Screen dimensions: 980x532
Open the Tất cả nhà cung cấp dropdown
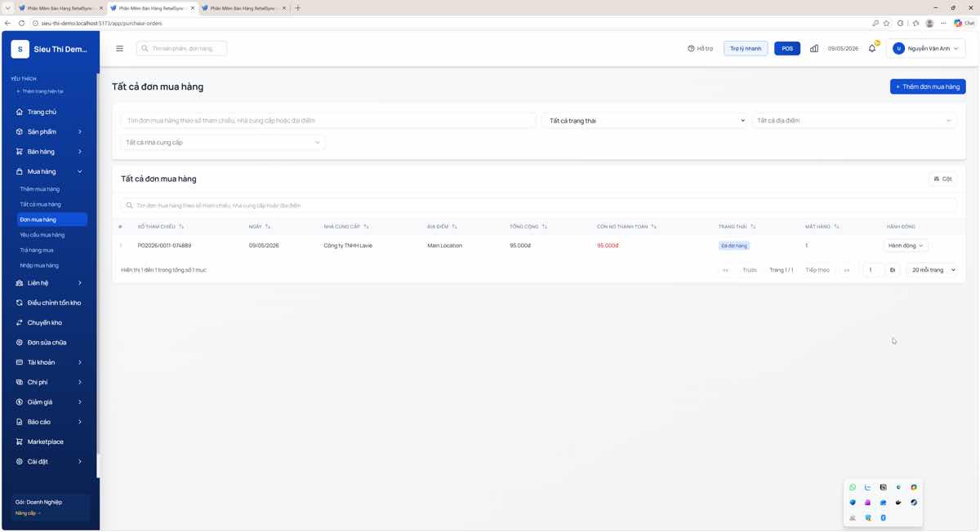click(223, 143)
